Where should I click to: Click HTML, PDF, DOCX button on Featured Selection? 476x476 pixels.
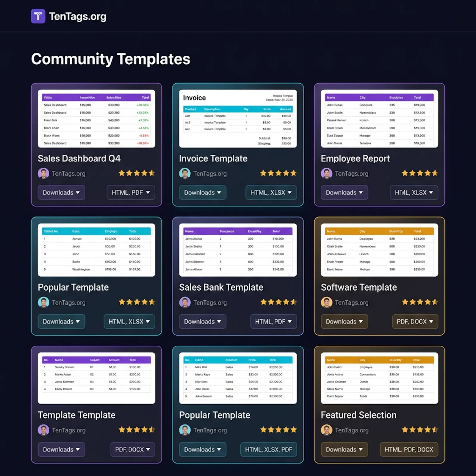409,450
